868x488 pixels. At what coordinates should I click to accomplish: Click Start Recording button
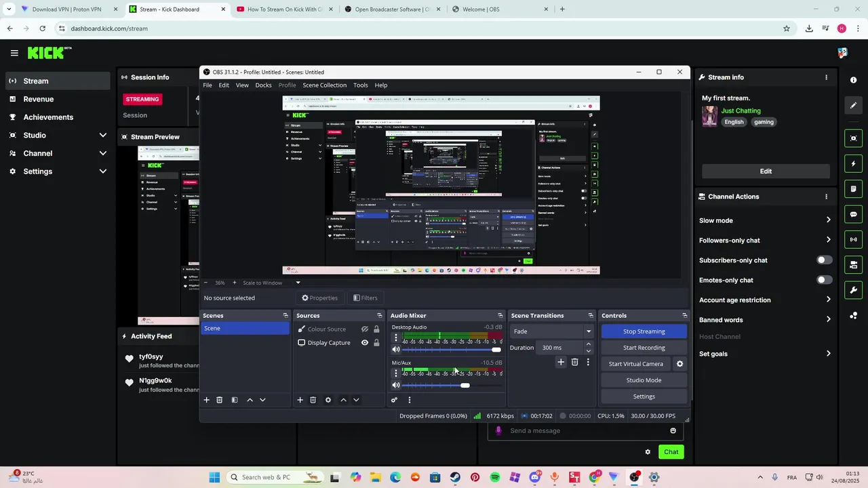(x=644, y=348)
